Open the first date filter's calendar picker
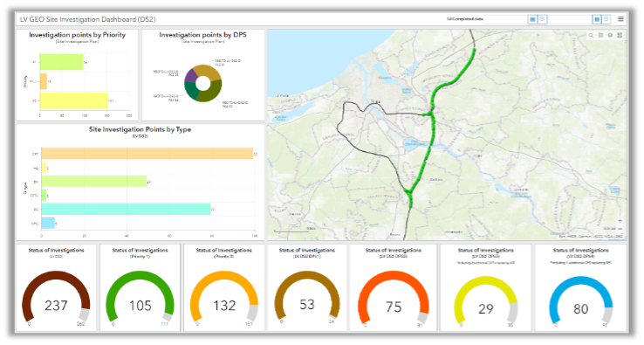This screenshot has height=345, width=644. click(532, 19)
